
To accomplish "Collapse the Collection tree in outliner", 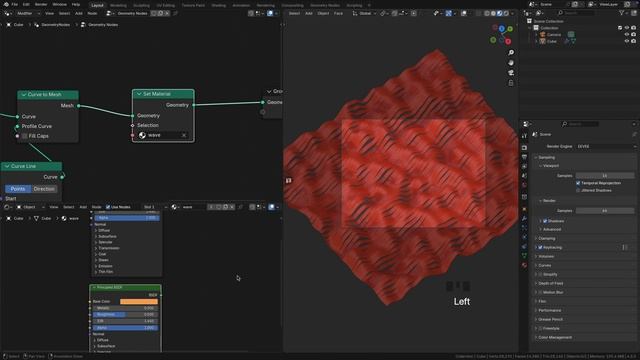I will tap(530, 28).
